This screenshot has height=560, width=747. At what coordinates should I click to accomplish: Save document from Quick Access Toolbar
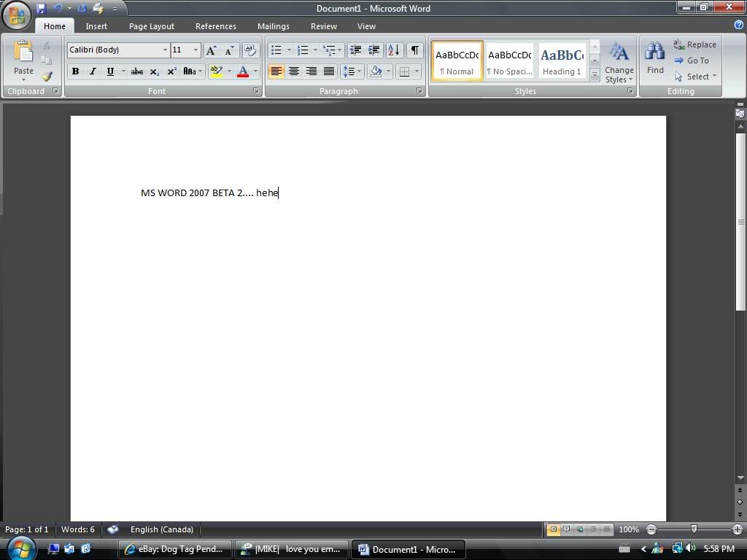(x=42, y=8)
